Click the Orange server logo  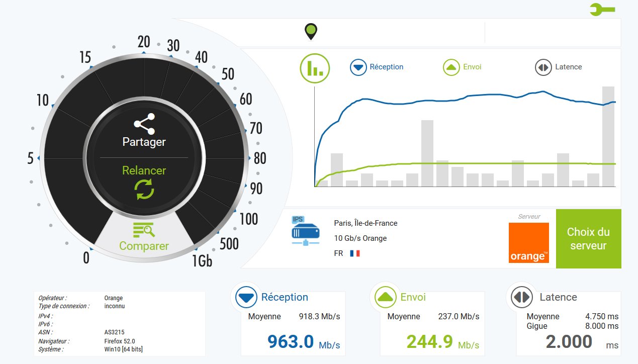[x=528, y=243]
